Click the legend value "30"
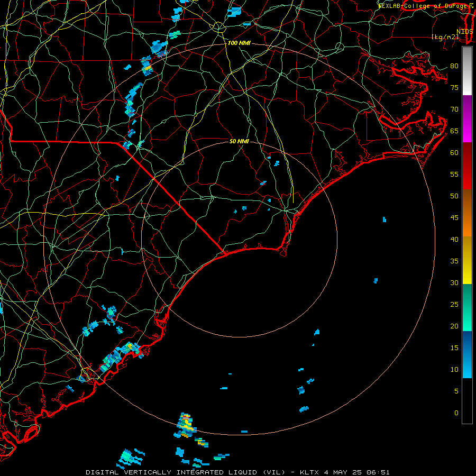 (454, 283)
